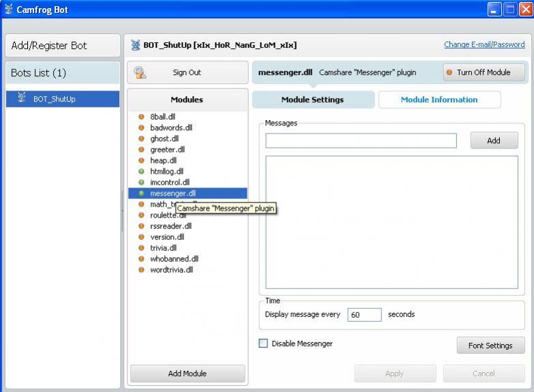The image size is (534, 392).
Task: Click status dot beside wordtrivia.dll
Action: click(x=141, y=270)
